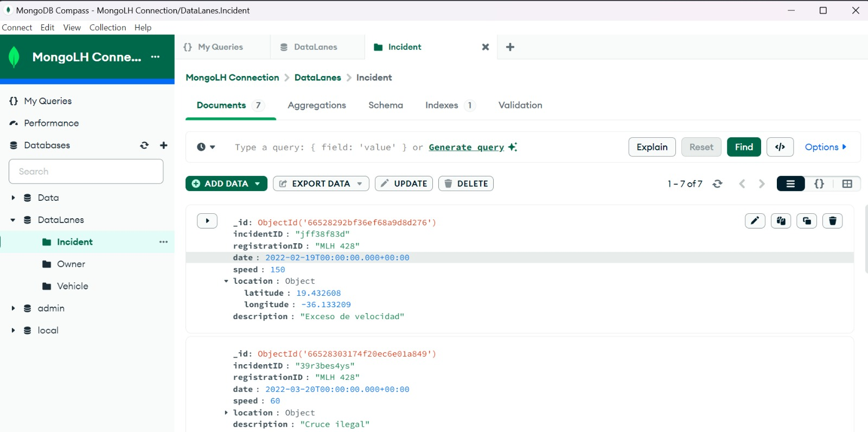Switch to Documents tab
Screen dimensions: 868x432
[231, 105]
